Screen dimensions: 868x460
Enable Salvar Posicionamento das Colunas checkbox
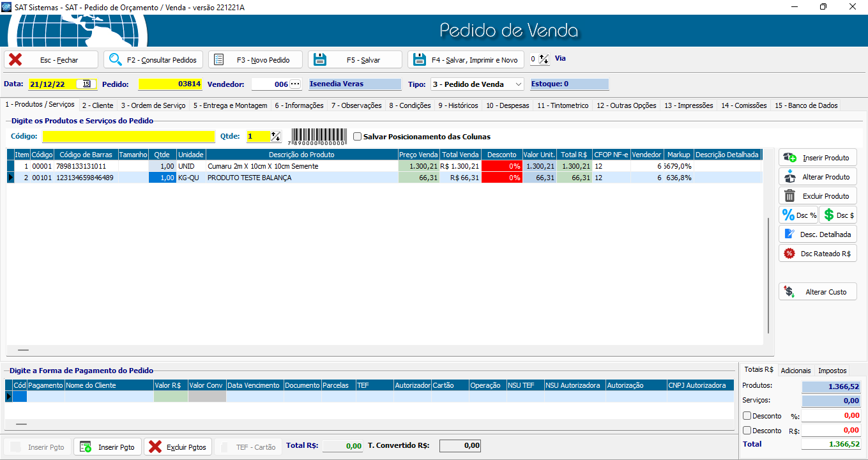click(x=358, y=137)
